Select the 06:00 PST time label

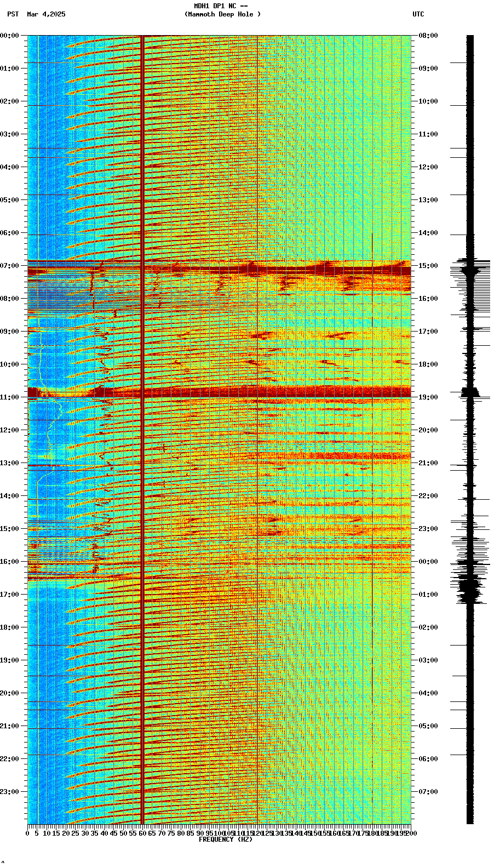click(9, 233)
